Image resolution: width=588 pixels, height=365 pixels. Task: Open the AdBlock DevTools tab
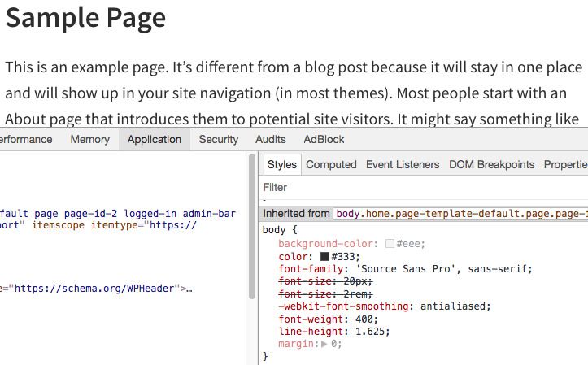pos(324,139)
